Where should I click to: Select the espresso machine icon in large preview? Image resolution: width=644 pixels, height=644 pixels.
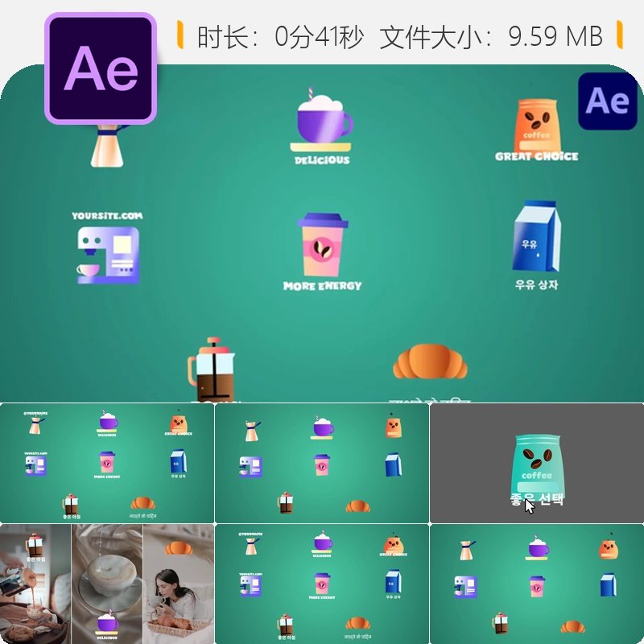click(109, 254)
